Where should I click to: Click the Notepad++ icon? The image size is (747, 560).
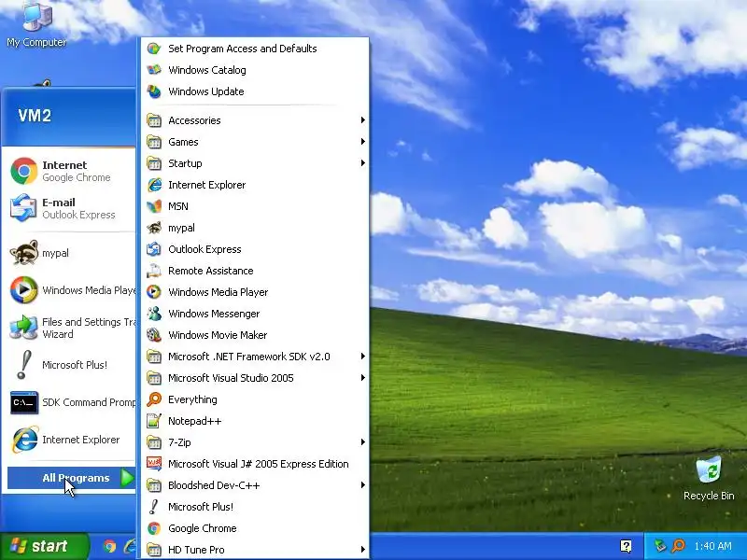point(154,421)
